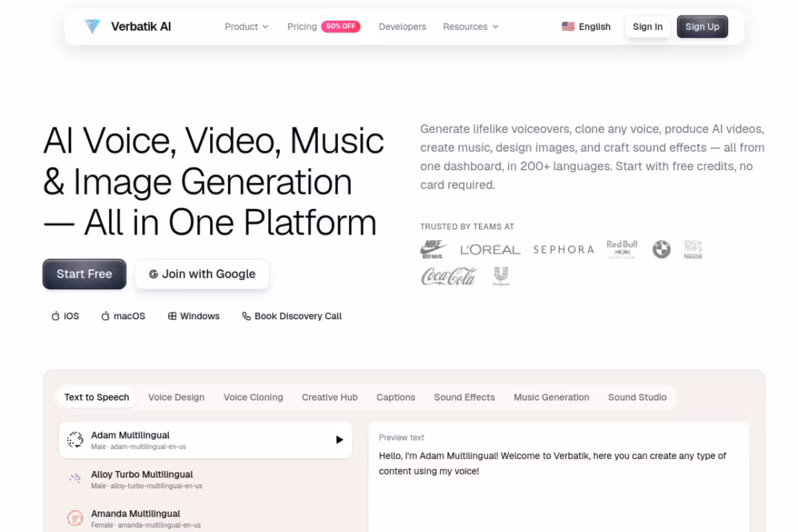The width and height of the screenshot is (798, 532).
Task: Select the Alloy Turbo Multilingual voice name
Action: (x=142, y=474)
